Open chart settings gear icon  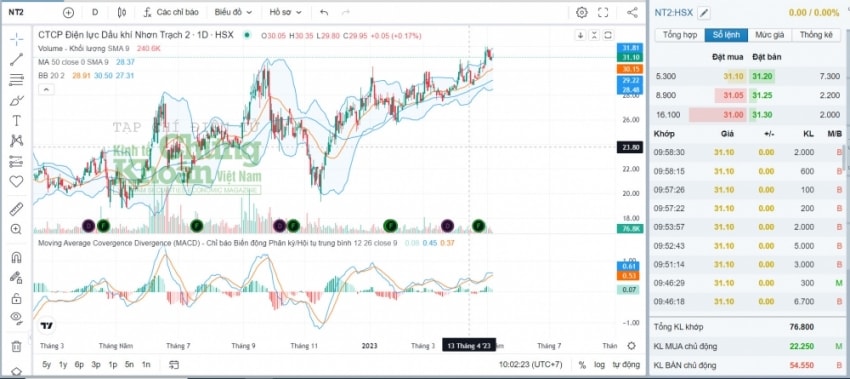point(582,12)
